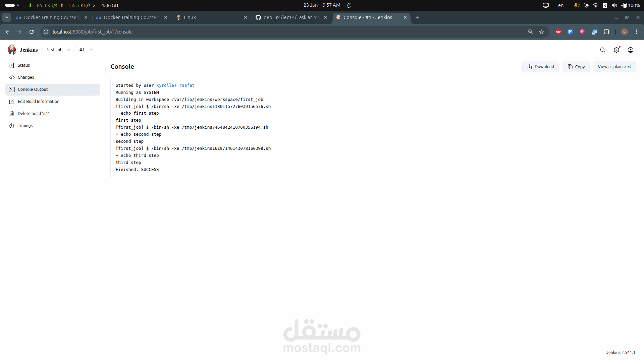
Task: Open Changes in sidebar
Action: click(26, 77)
